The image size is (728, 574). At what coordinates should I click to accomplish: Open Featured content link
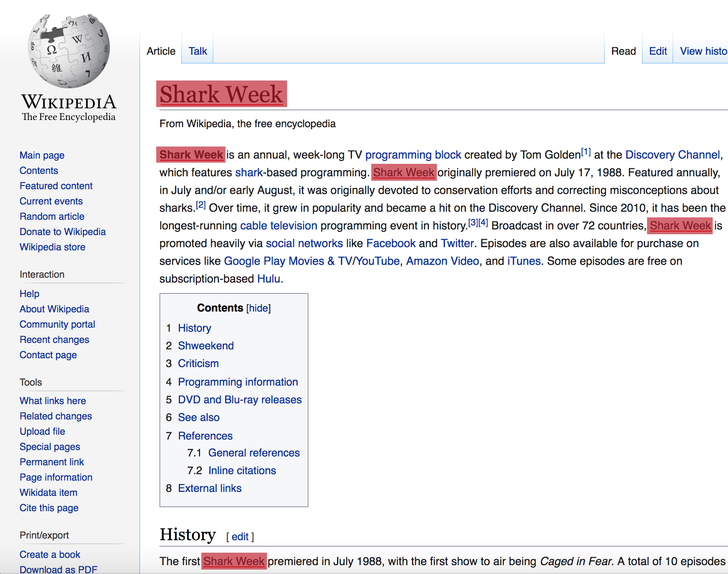point(56,186)
